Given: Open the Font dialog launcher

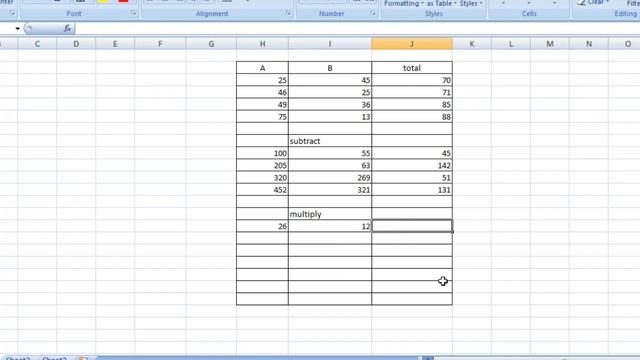Looking at the screenshot, I should (133, 13).
